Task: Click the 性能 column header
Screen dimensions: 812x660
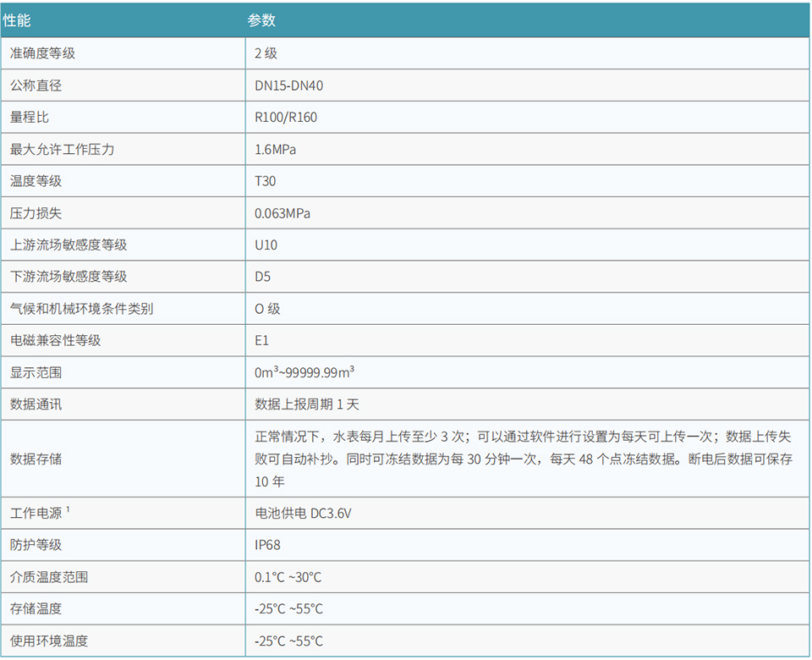Action: click(21, 19)
